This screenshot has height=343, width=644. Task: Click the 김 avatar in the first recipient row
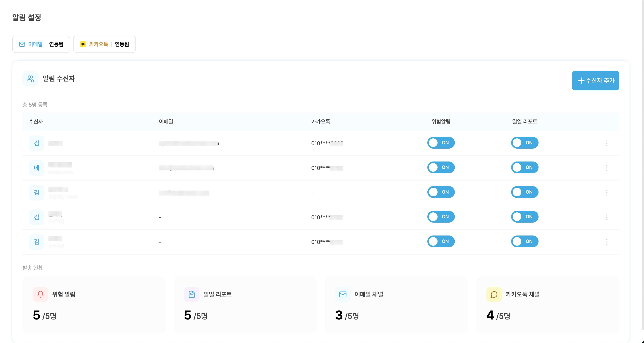(x=37, y=143)
